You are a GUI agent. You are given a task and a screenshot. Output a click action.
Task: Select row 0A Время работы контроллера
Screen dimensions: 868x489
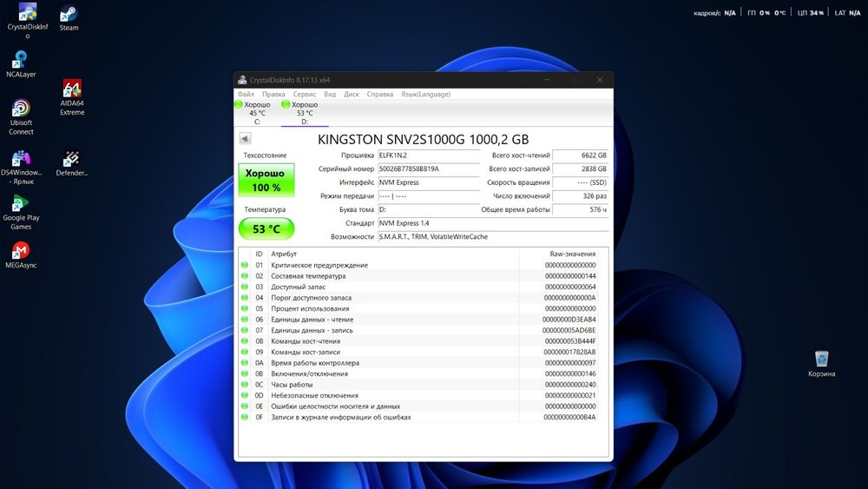(419, 363)
